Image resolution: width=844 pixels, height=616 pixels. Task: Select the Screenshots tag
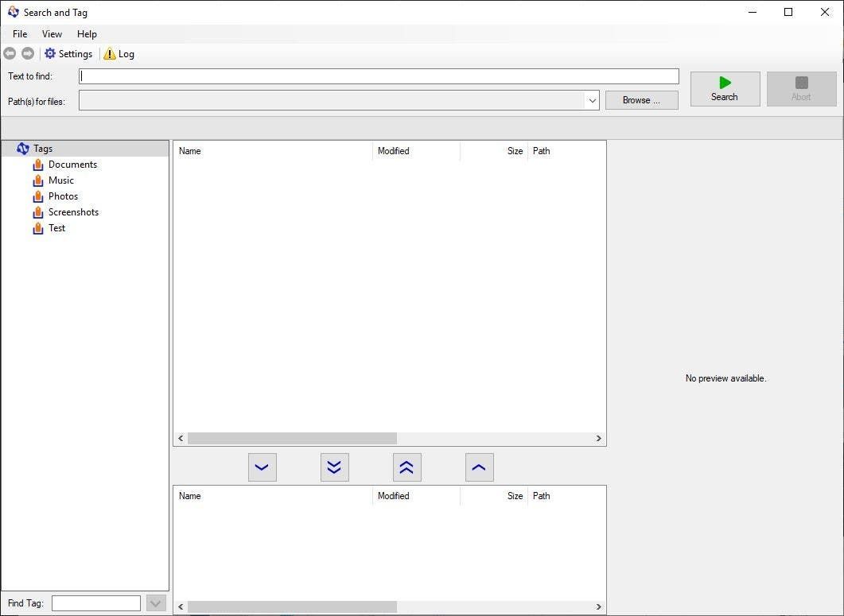click(73, 212)
